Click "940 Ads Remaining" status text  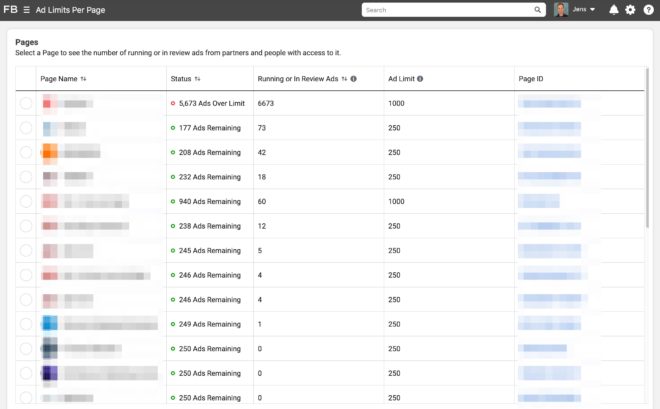(x=210, y=201)
